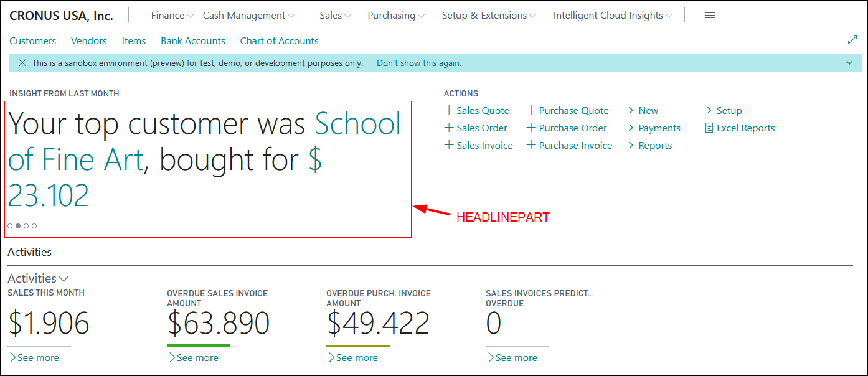Image resolution: width=868 pixels, height=376 pixels.
Task: See more under Overdue Purch. Invoice Amount
Action: [x=353, y=357]
